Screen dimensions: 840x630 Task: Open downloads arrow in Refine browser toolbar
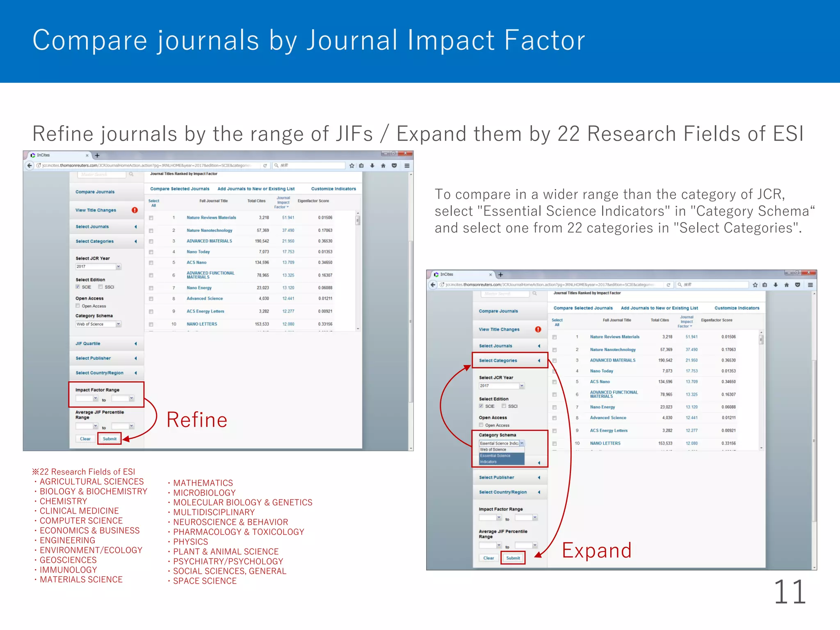tap(372, 166)
